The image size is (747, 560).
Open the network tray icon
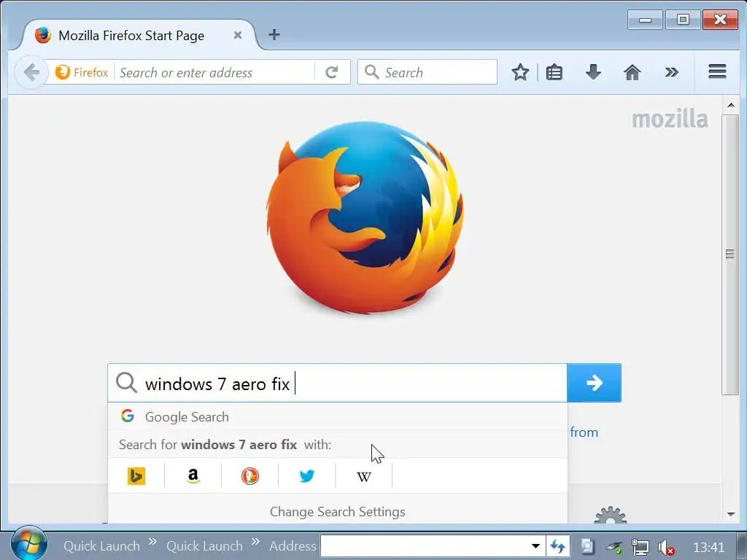640,547
